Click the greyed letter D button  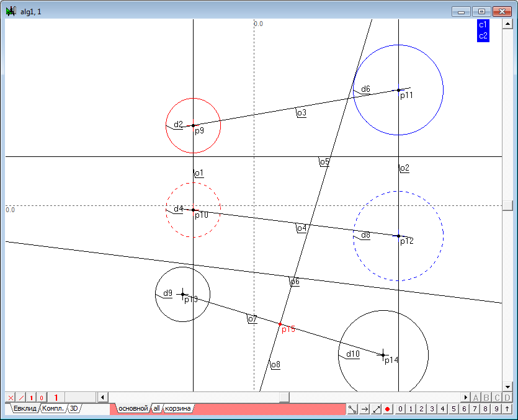click(507, 398)
